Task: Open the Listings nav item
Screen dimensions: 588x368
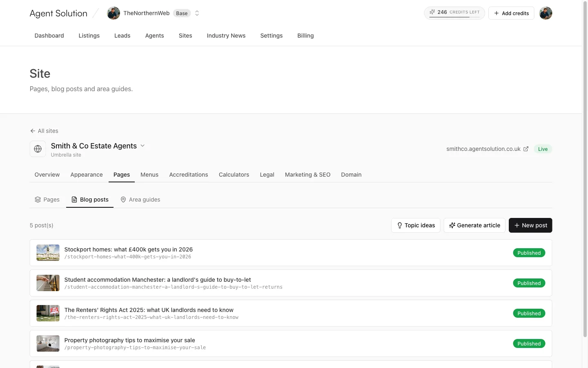Action: [x=89, y=36]
